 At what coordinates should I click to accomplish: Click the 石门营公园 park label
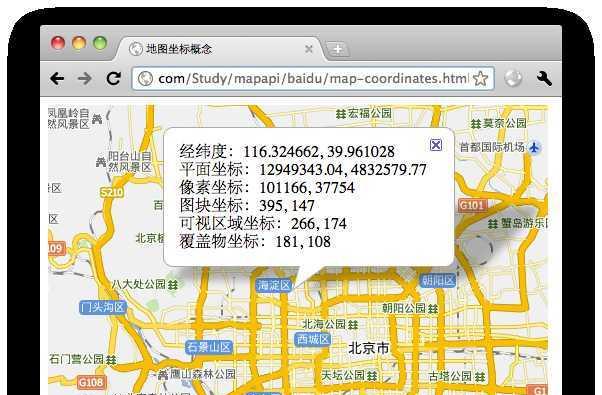83,359
